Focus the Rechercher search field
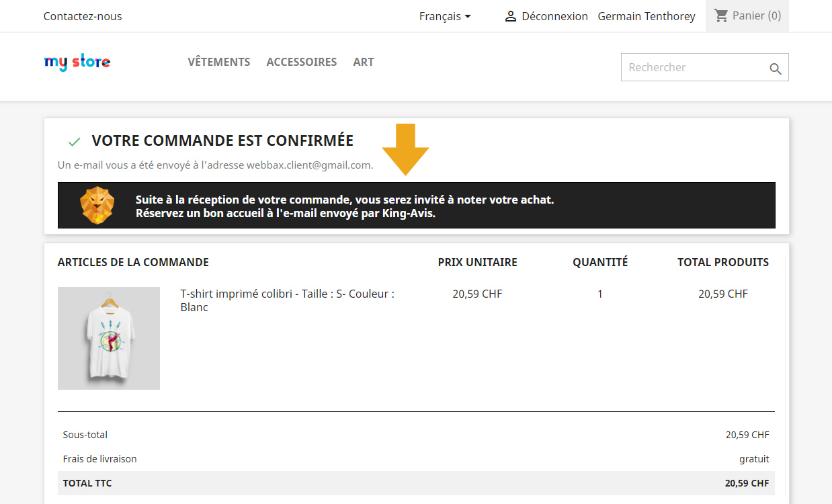Viewport: 832px width, 504px height. [695, 67]
